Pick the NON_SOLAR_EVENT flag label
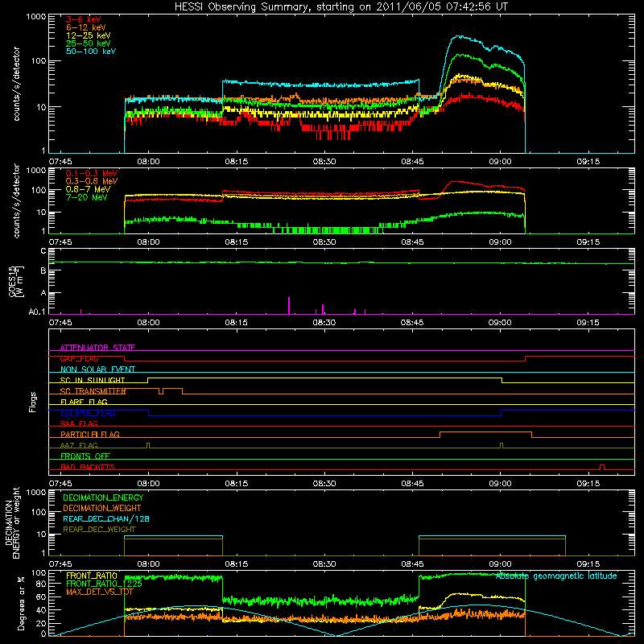The height and width of the screenshot is (644, 644). [97, 369]
